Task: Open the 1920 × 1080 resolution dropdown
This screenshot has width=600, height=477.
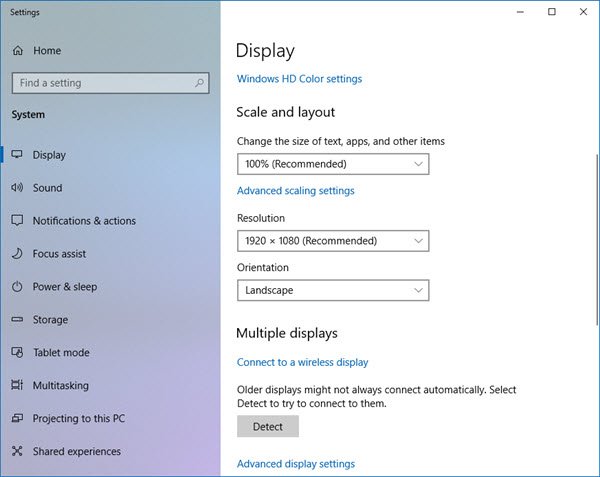Action: [x=333, y=241]
